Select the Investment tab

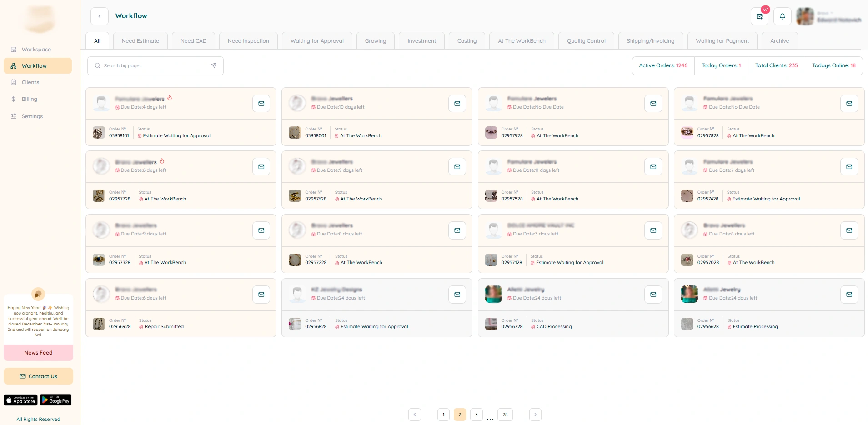click(421, 41)
